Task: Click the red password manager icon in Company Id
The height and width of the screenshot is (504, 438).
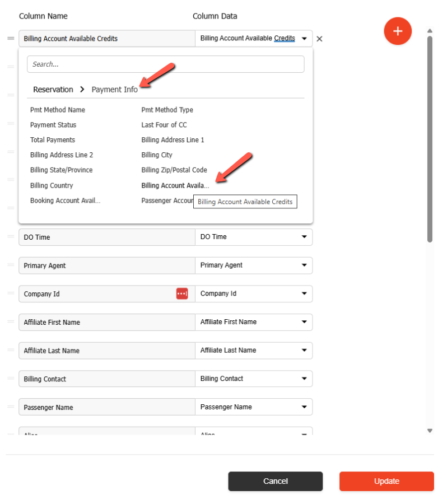Action: [182, 294]
